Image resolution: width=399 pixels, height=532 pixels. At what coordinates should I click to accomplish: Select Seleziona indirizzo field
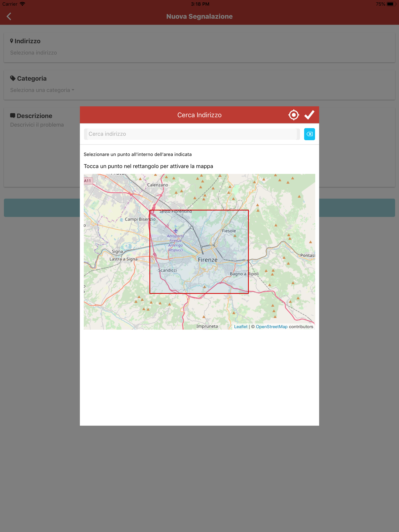[34, 53]
